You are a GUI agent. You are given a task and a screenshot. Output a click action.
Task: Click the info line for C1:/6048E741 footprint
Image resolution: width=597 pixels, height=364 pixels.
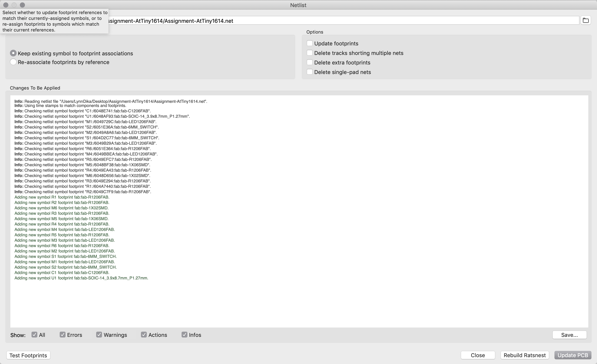click(82, 111)
